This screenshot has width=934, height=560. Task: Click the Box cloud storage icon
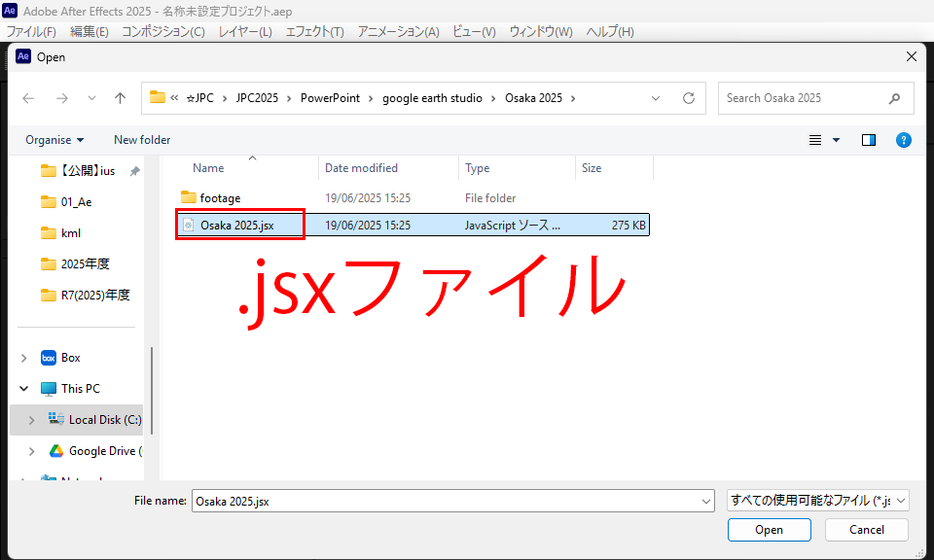click(x=49, y=358)
